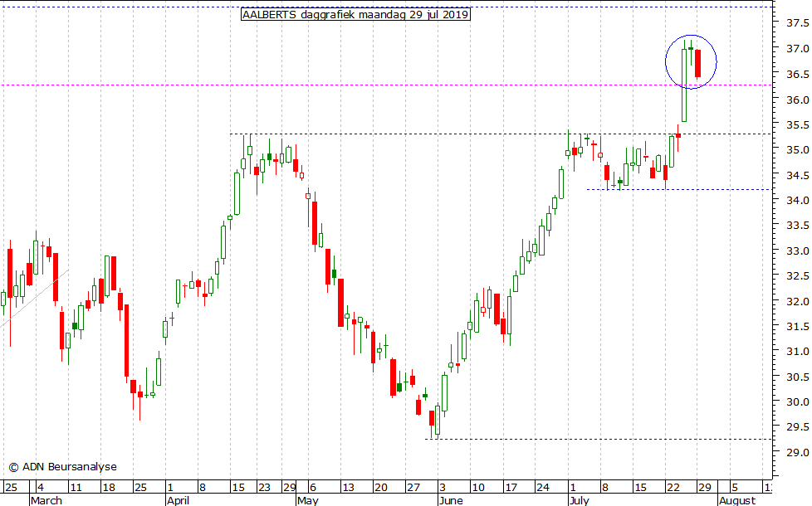Click the date label '8' in April
The width and height of the screenshot is (812, 506).
click(x=203, y=488)
